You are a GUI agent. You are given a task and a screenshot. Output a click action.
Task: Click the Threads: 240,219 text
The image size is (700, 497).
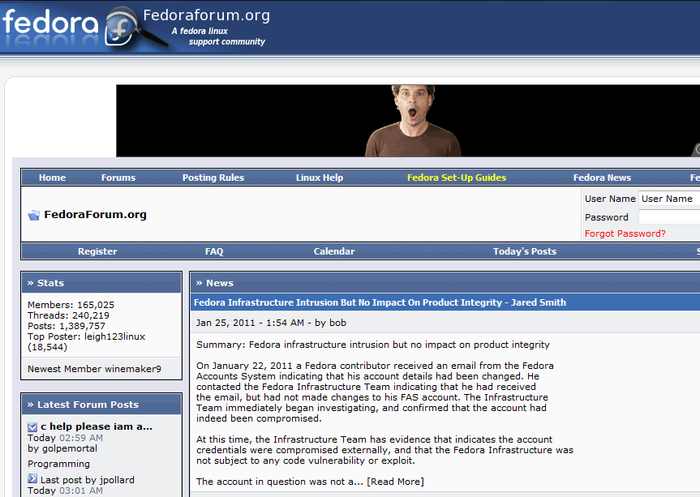point(68,316)
